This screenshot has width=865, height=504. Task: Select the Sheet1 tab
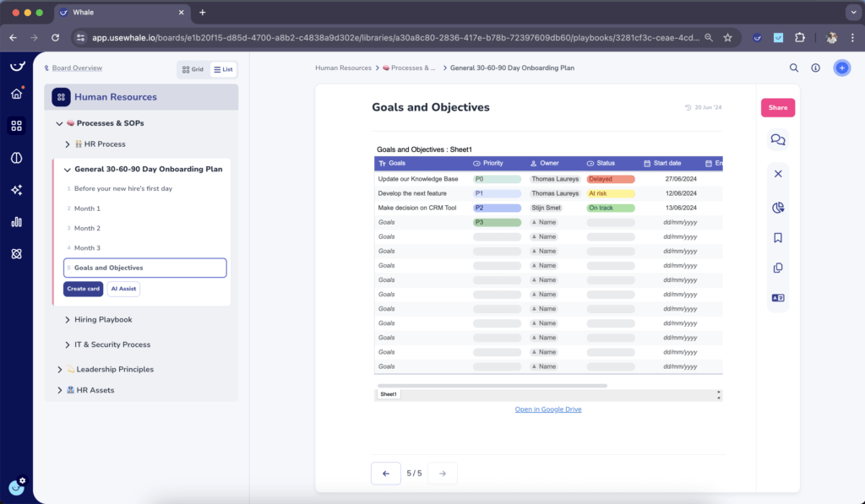(x=389, y=393)
